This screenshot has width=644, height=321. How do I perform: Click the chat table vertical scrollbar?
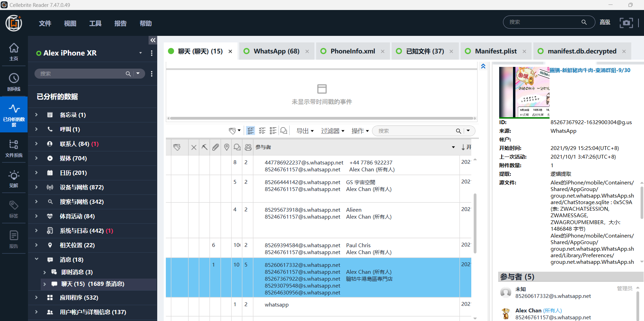475,223
